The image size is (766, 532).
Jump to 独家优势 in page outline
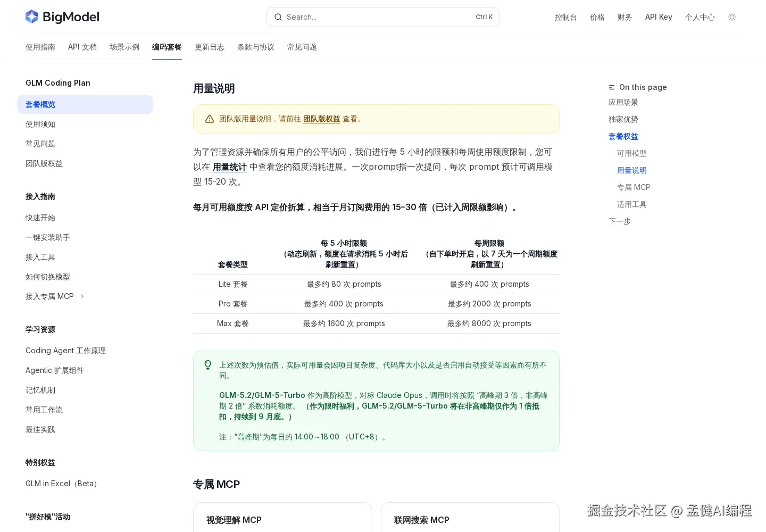click(623, 119)
